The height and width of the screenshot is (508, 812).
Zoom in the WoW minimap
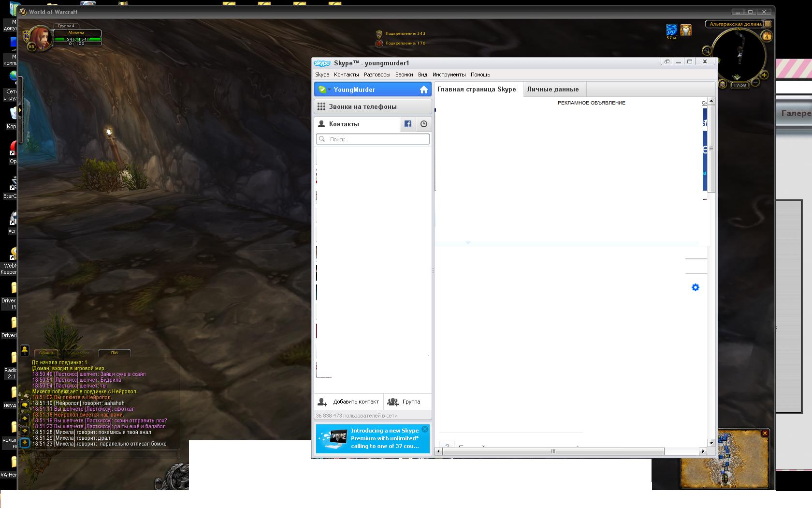tap(764, 75)
